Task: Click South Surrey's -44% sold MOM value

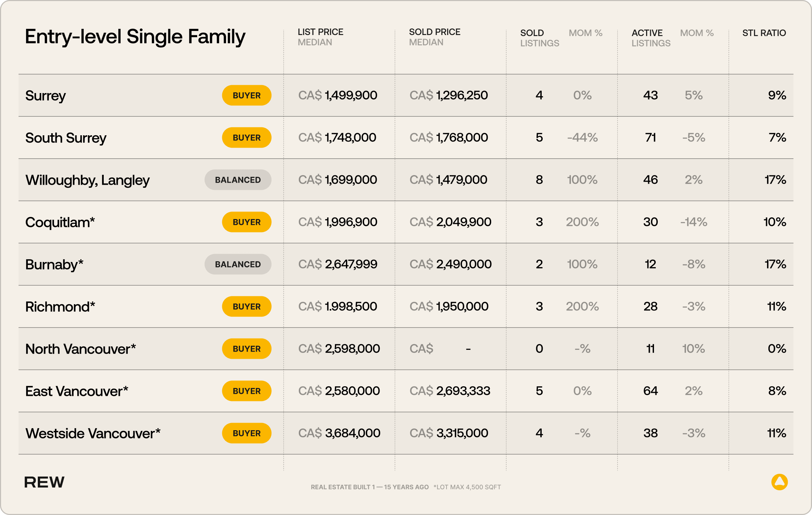Action: click(583, 137)
